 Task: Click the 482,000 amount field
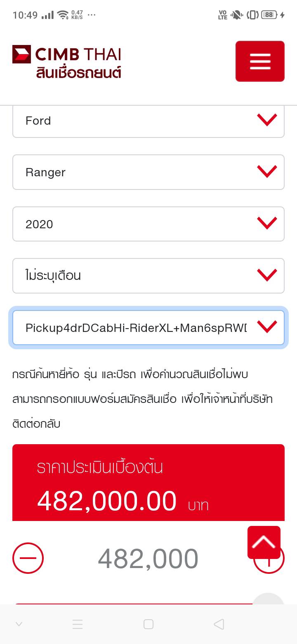[x=148, y=559]
